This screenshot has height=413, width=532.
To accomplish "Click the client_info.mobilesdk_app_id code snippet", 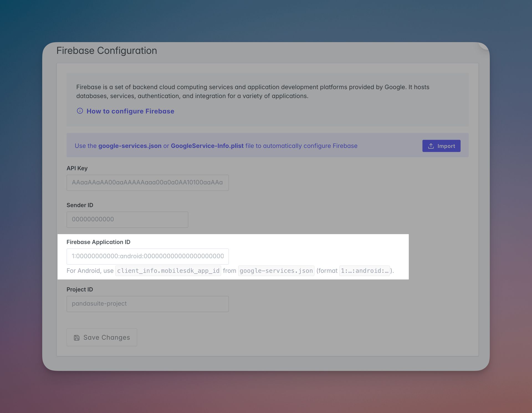I will coord(168,271).
